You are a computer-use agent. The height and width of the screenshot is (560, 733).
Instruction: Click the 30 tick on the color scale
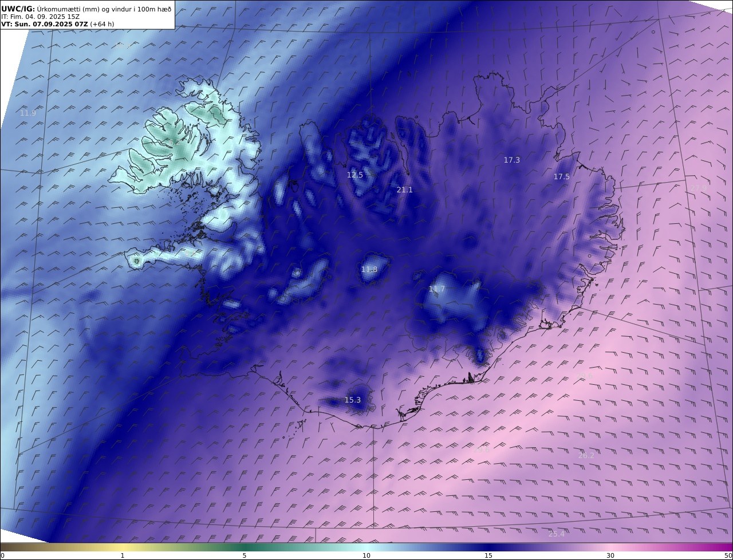[x=610, y=555]
